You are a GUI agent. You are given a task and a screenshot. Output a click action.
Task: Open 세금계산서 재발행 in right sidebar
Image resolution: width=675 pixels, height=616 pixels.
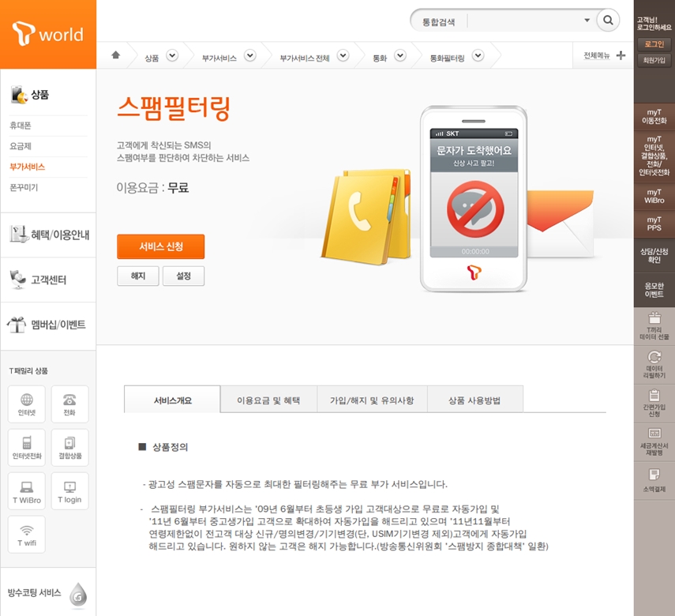tap(654, 442)
